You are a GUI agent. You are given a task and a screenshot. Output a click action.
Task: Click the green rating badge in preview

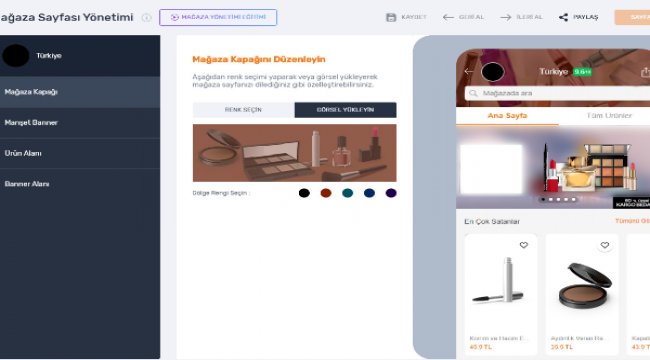pos(582,72)
